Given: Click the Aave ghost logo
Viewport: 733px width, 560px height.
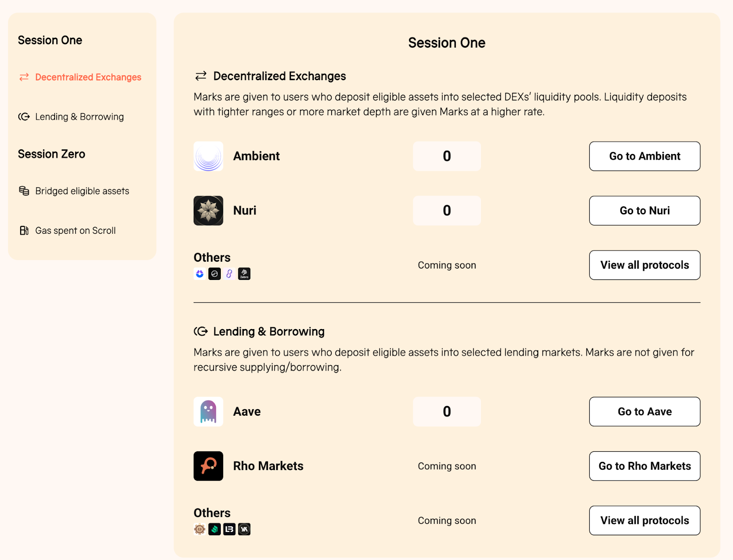Looking at the screenshot, I should click(x=208, y=412).
